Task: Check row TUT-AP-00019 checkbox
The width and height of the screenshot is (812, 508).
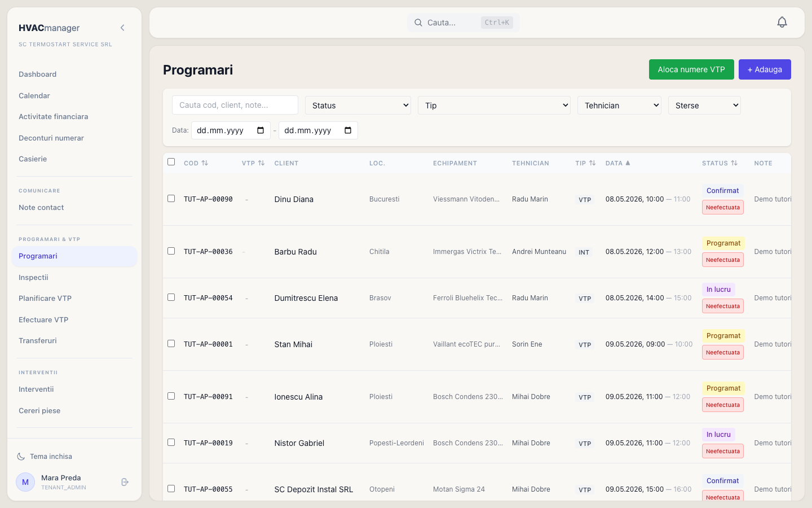Action: tap(171, 443)
